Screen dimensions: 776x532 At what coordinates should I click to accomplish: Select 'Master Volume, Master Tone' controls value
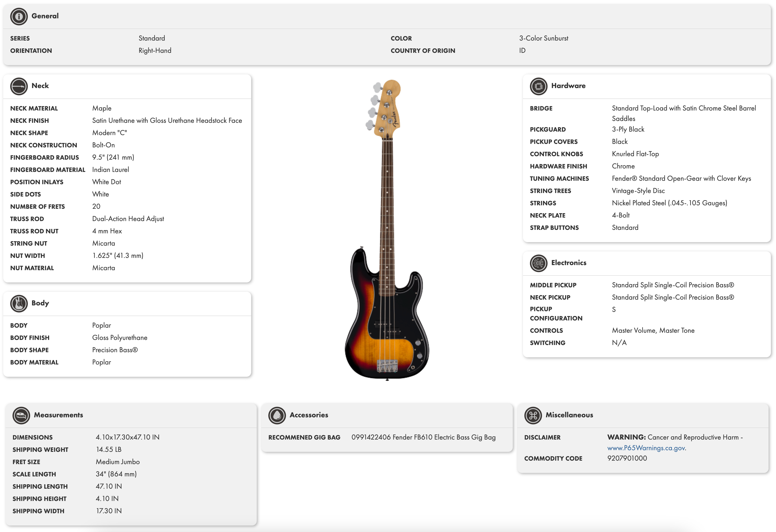point(653,330)
